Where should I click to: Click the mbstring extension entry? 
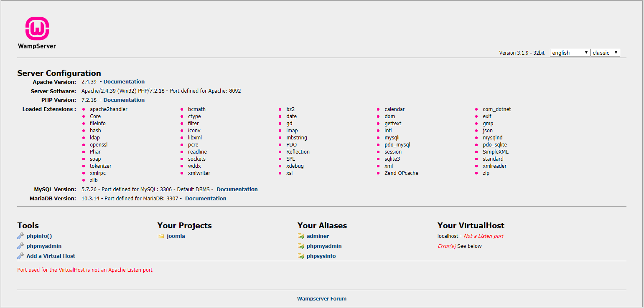click(297, 138)
